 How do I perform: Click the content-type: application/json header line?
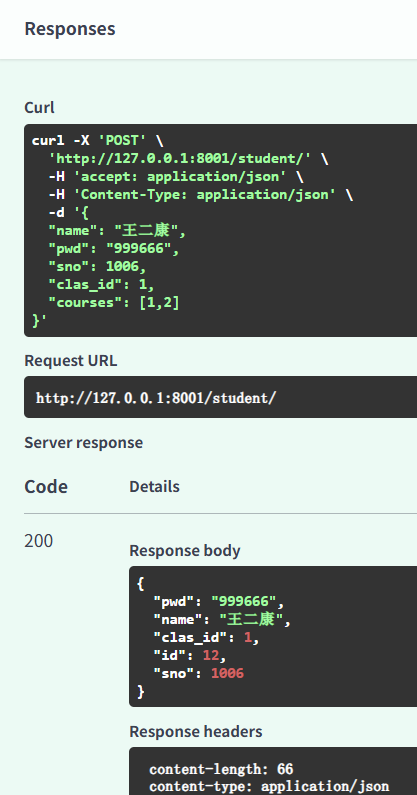click(x=269, y=787)
